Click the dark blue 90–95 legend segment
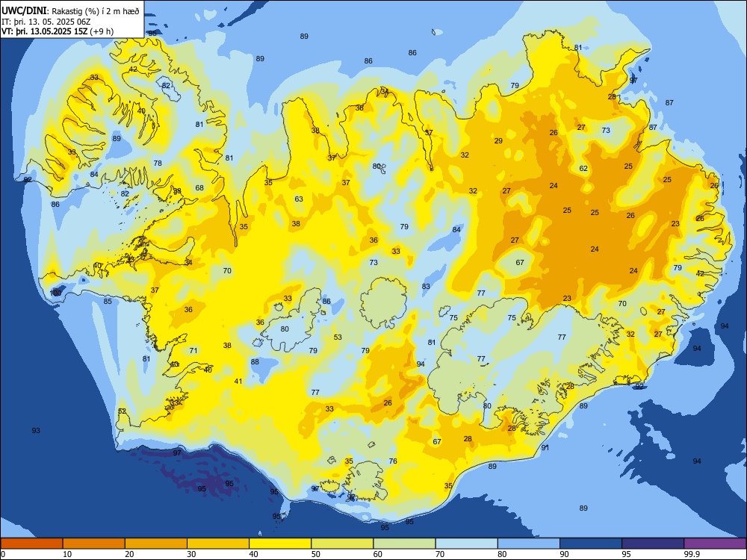The width and height of the screenshot is (747, 560). (591, 544)
